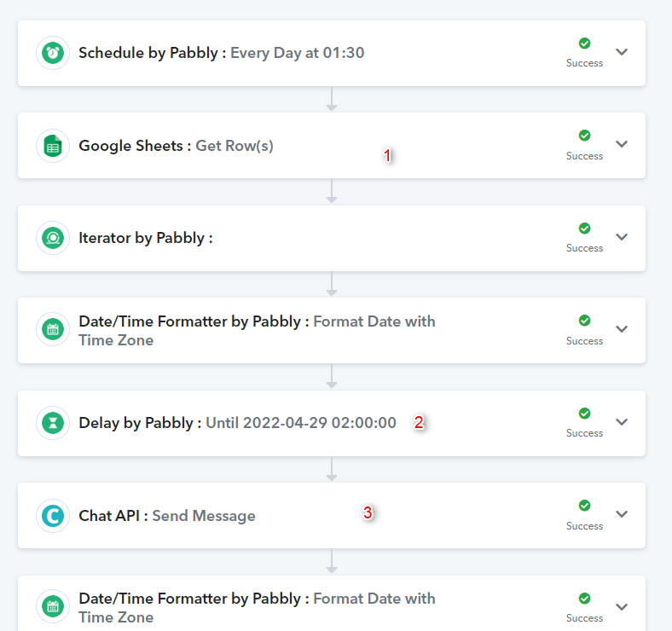This screenshot has height=631, width=672.
Task: Click the Schedule by Pabbly alarm clock icon
Action: [x=53, y=53]
